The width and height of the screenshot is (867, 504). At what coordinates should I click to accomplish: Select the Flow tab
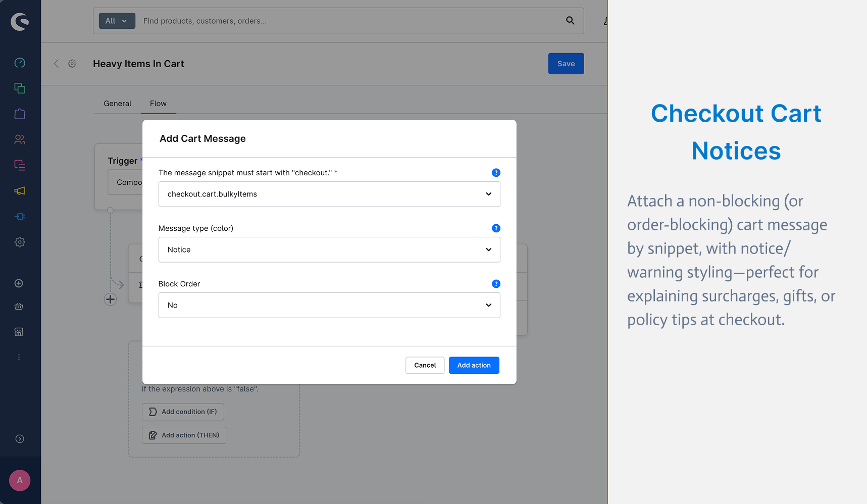pyautogui.click(x=158, y=104)
